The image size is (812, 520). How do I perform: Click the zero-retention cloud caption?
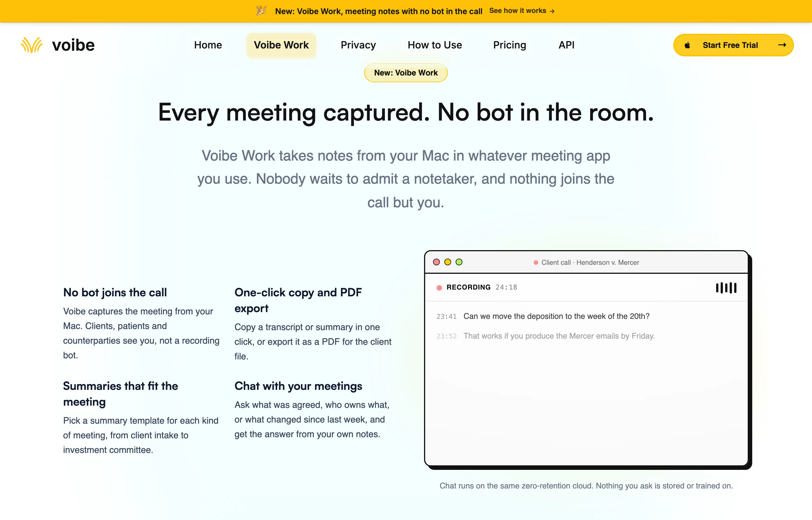pos(586,486)
